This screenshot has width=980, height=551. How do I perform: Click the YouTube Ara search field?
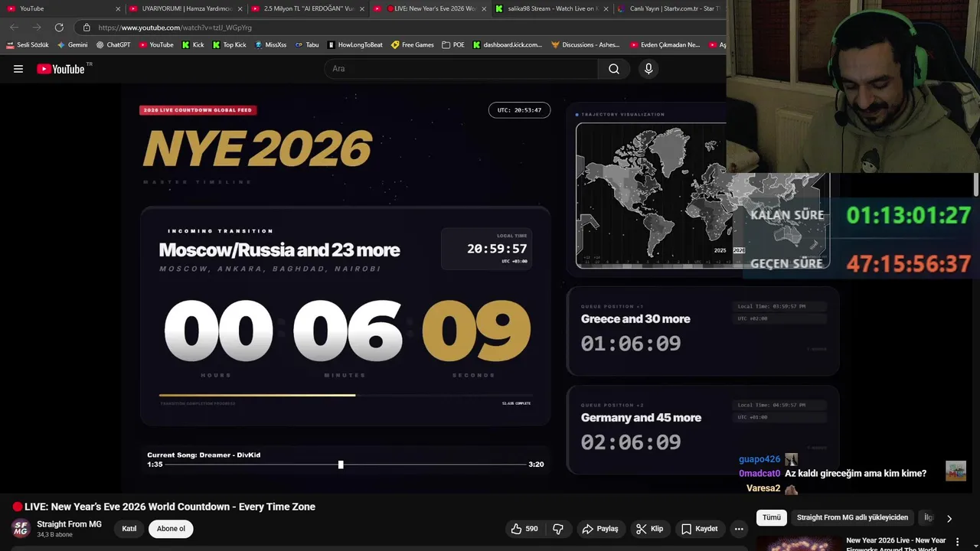(461, 69)
